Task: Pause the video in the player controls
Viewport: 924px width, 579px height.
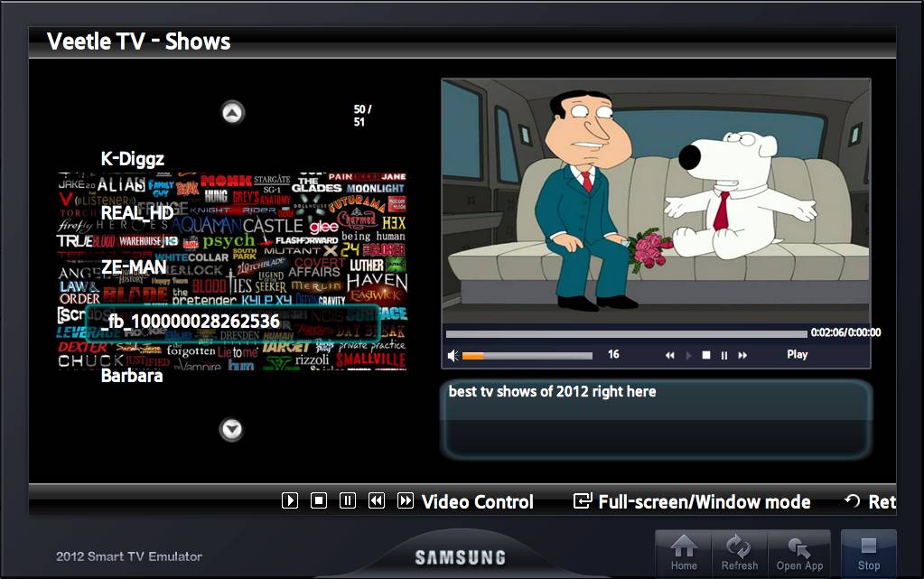Action: click(x=724, y=356)
